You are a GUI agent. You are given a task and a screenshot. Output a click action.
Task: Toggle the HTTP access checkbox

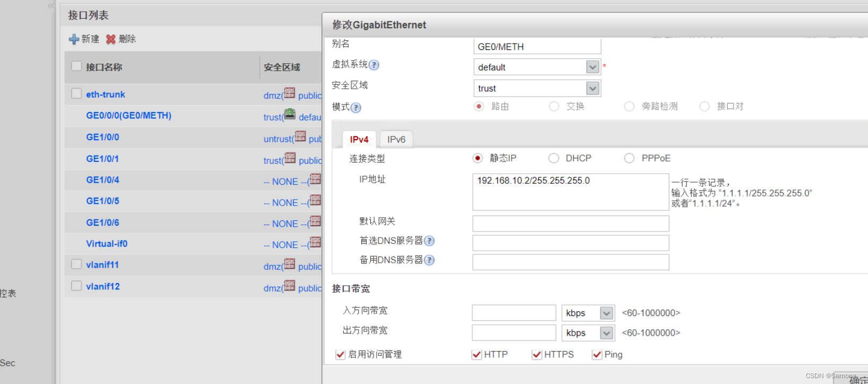(476, 355)
